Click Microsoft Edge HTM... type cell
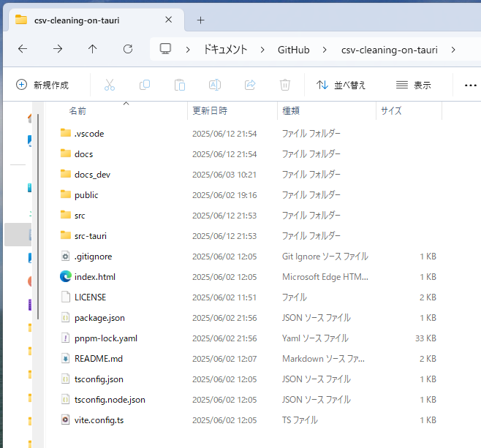481x448 pixels. click(325, 277)
